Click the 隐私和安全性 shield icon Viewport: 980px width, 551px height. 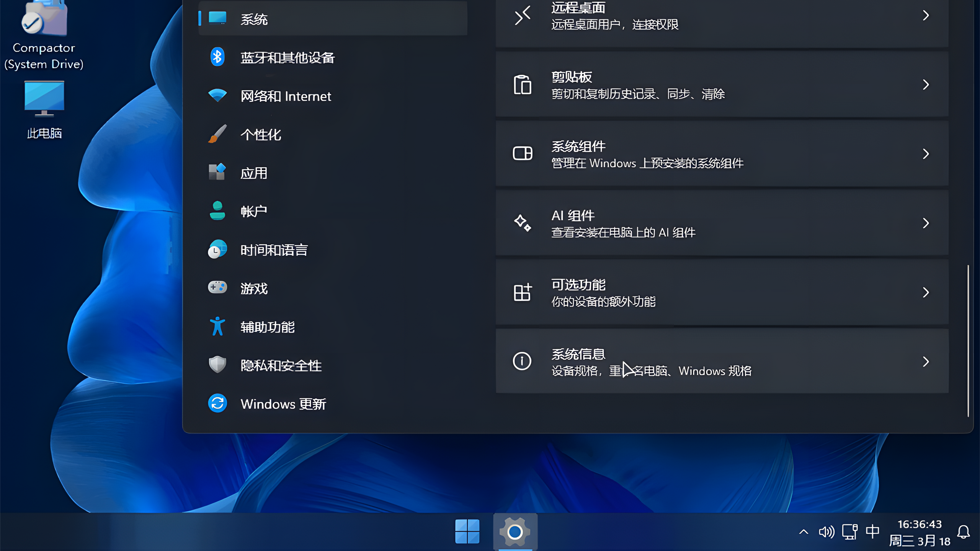217,365
